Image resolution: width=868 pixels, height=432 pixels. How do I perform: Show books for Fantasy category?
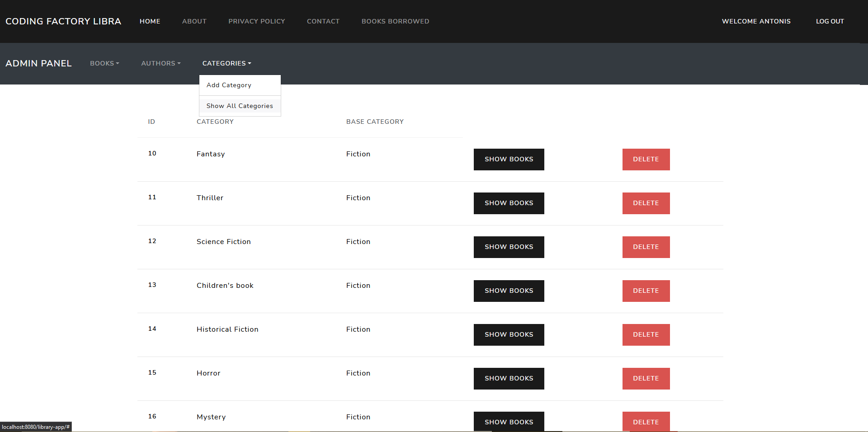tap(509, 160)
